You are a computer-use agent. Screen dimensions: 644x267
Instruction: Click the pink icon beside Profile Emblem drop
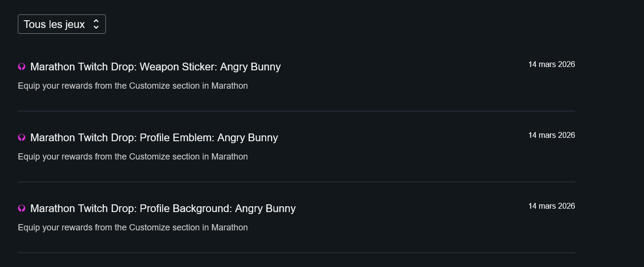pos(22,138)
